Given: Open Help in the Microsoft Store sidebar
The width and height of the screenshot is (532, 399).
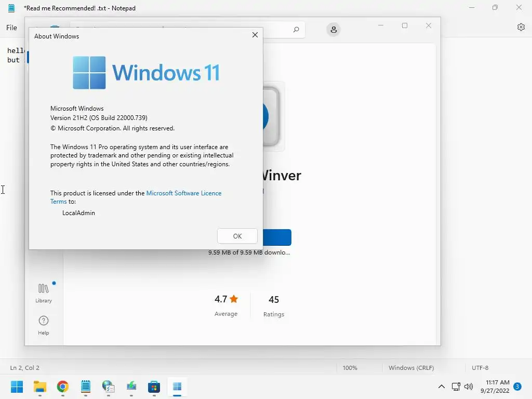Looking at the screenshot, I should (44, 325).
